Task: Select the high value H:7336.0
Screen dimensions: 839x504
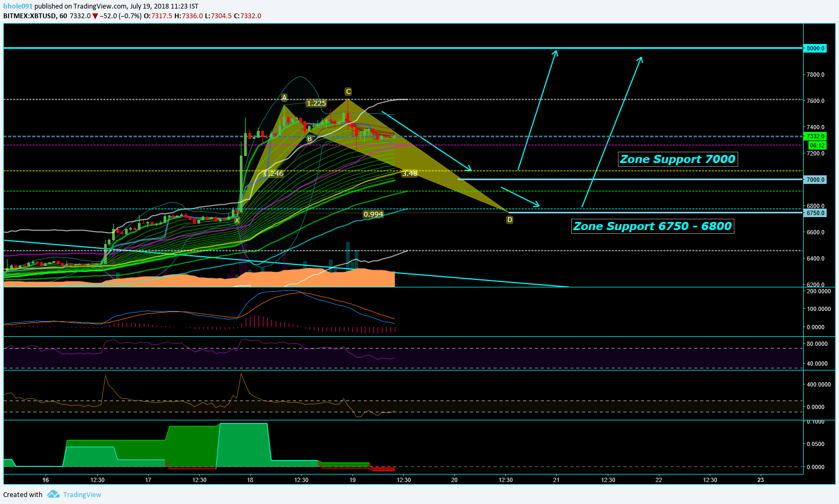Action: coord(188,16)
